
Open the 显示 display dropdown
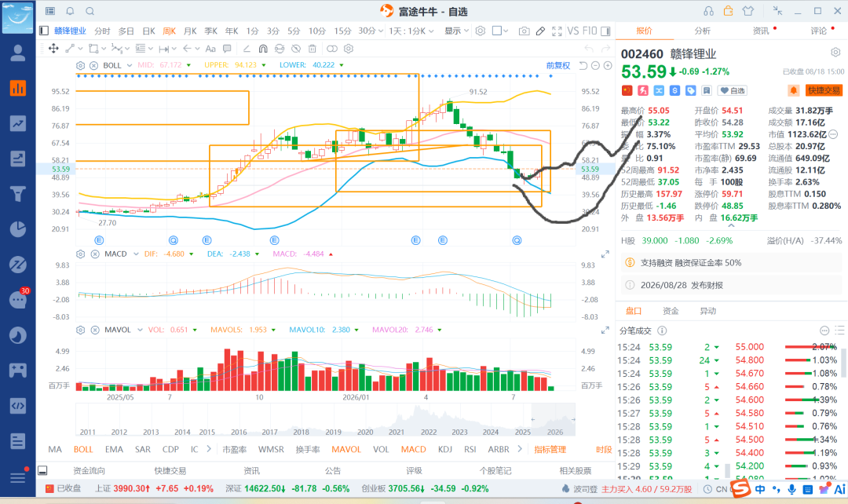(x=456, y=31)
